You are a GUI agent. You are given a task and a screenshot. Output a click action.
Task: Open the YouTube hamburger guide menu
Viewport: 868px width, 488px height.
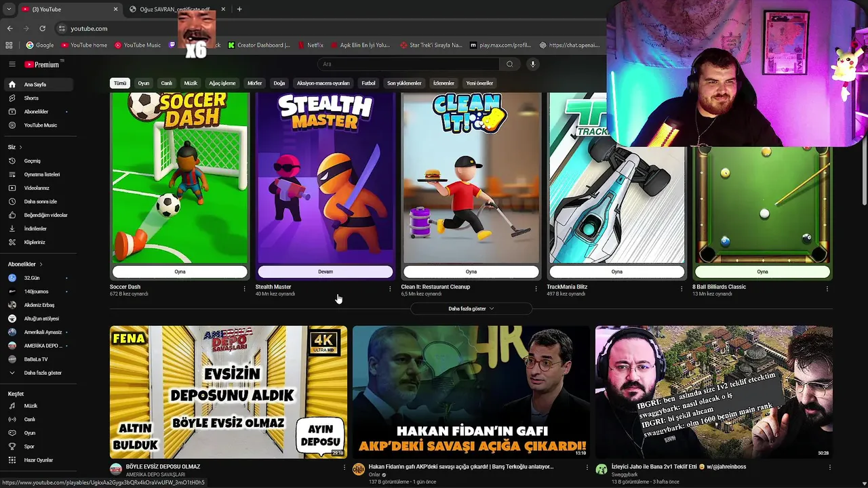click(12, 64)
